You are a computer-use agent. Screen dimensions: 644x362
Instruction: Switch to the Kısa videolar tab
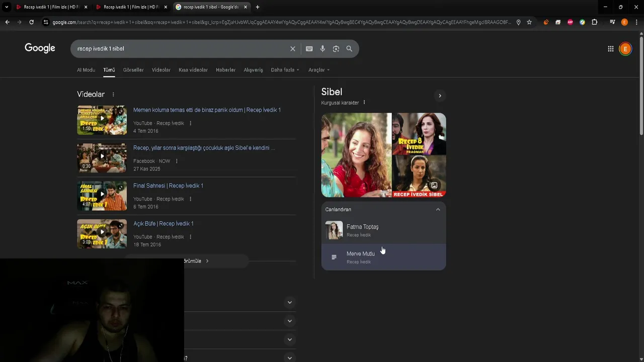click(x=193, y=70)
